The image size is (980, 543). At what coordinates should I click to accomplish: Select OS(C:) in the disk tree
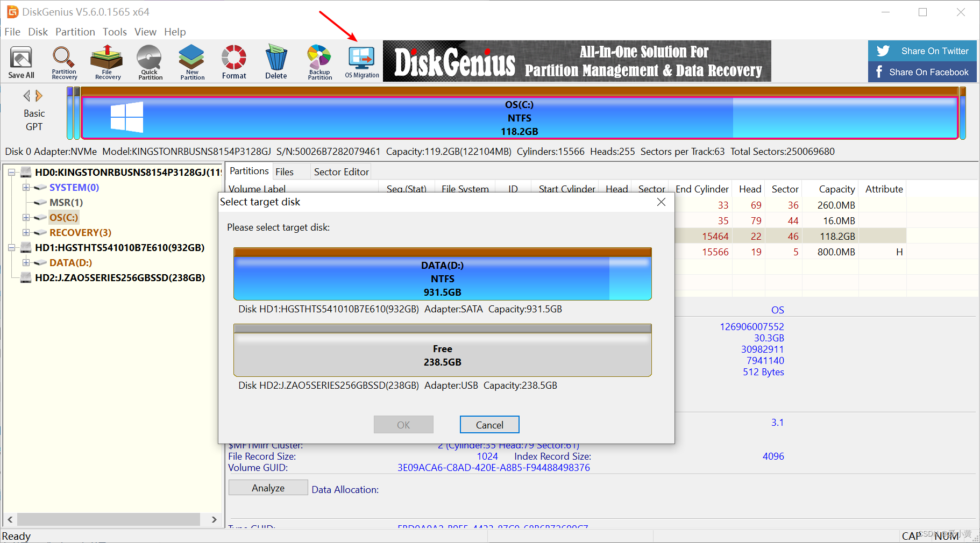click(x=64, y=217)
